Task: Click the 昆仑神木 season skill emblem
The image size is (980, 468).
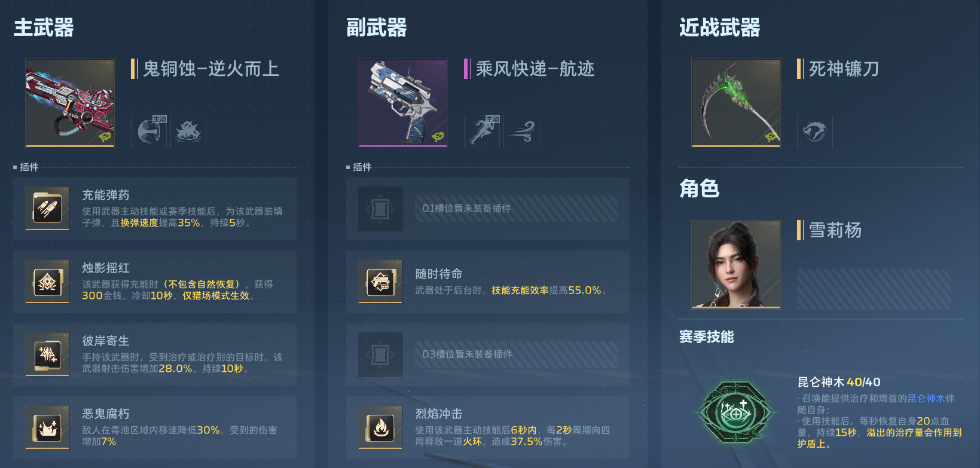Action: 737,413
